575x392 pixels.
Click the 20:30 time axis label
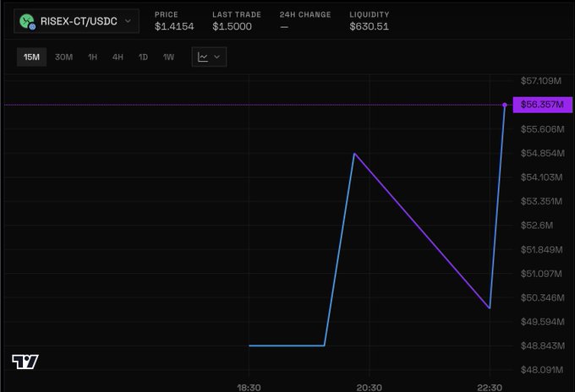pos(370,388)
